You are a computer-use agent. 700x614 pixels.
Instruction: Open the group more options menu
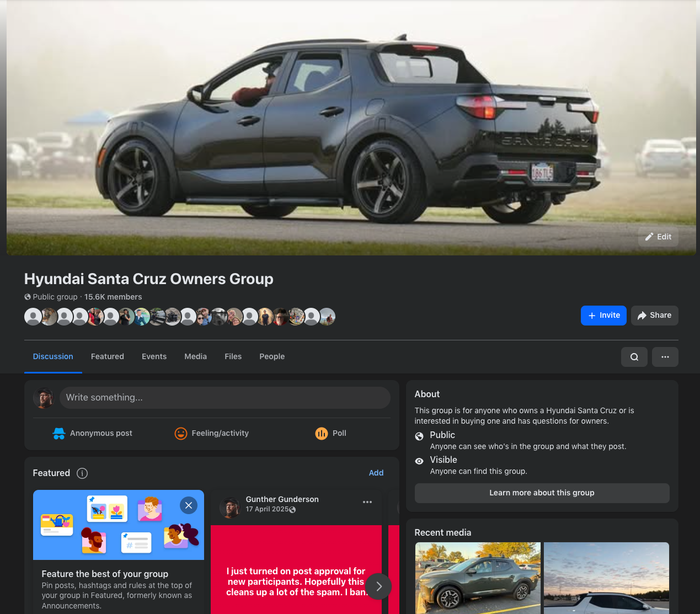point(665,357)
